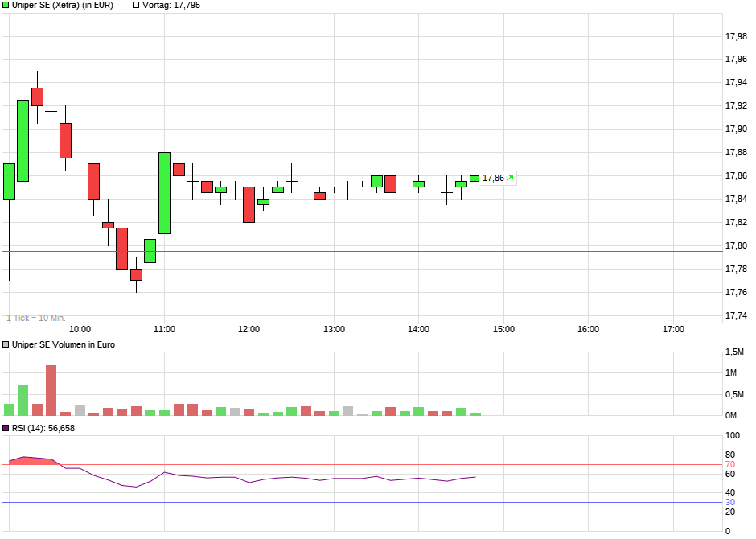Click the '1 Tick = 10 Min.' note

pos(36,318)
